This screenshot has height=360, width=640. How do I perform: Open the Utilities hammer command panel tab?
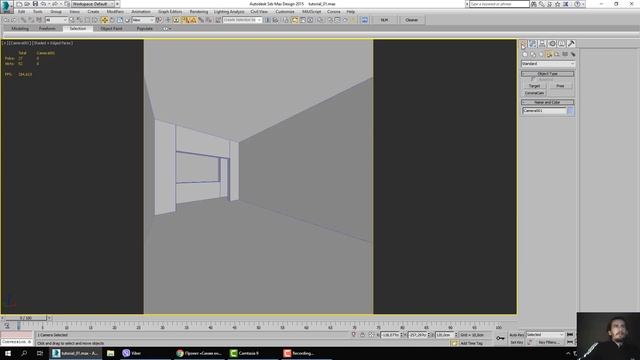click(571, 44)
